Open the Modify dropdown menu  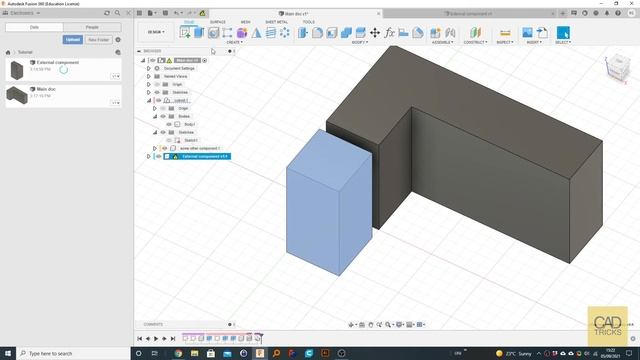point(359,42)
